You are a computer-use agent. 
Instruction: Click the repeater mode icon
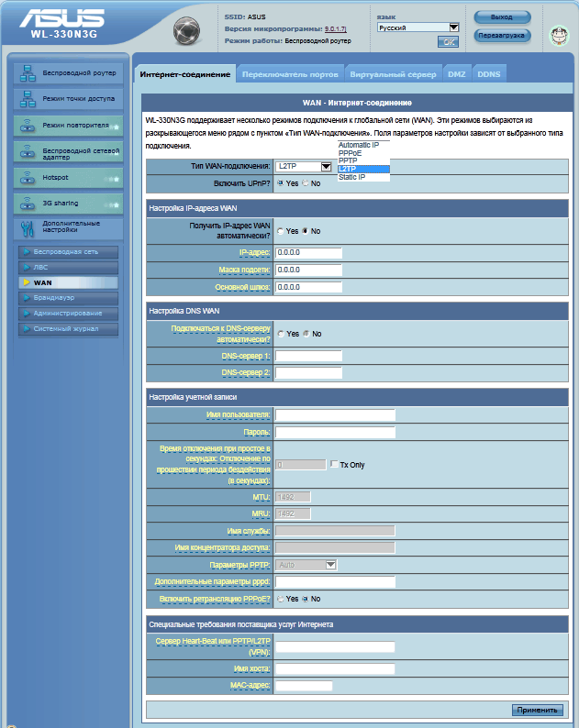coord(28,126)
